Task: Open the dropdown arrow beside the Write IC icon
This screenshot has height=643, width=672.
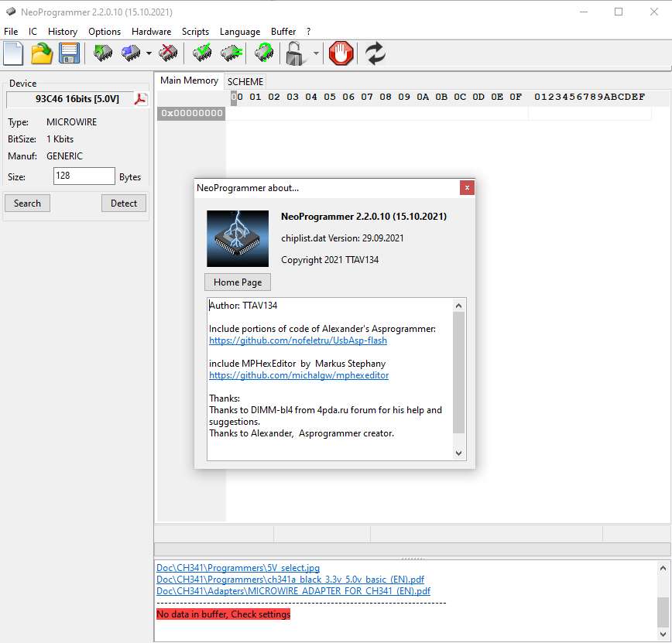Action: click(x=149, y=53)
